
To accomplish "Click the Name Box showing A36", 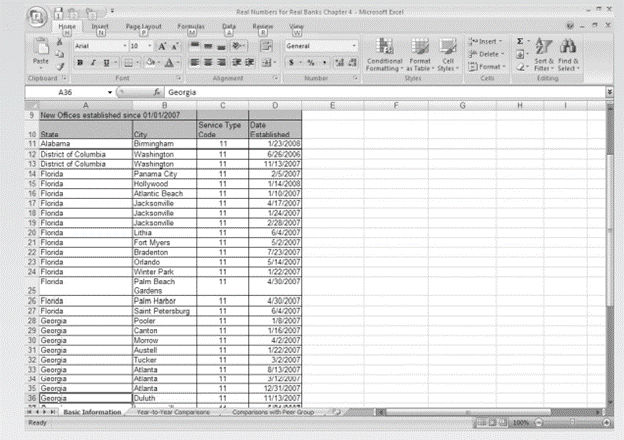I will [66, 92].
